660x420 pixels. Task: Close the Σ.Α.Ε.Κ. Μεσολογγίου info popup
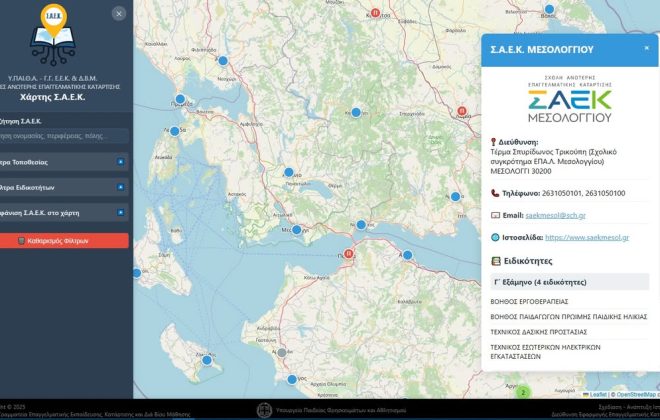(646, 48)
